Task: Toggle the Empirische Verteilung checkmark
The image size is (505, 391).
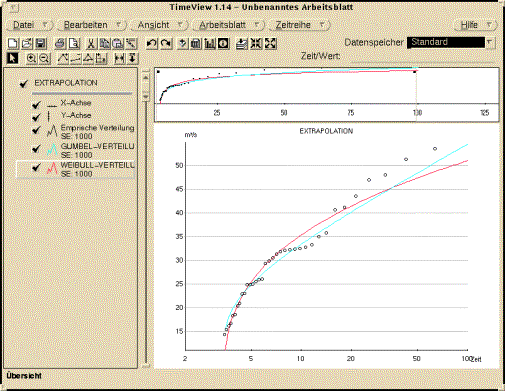Action: (x=36, y=130)
